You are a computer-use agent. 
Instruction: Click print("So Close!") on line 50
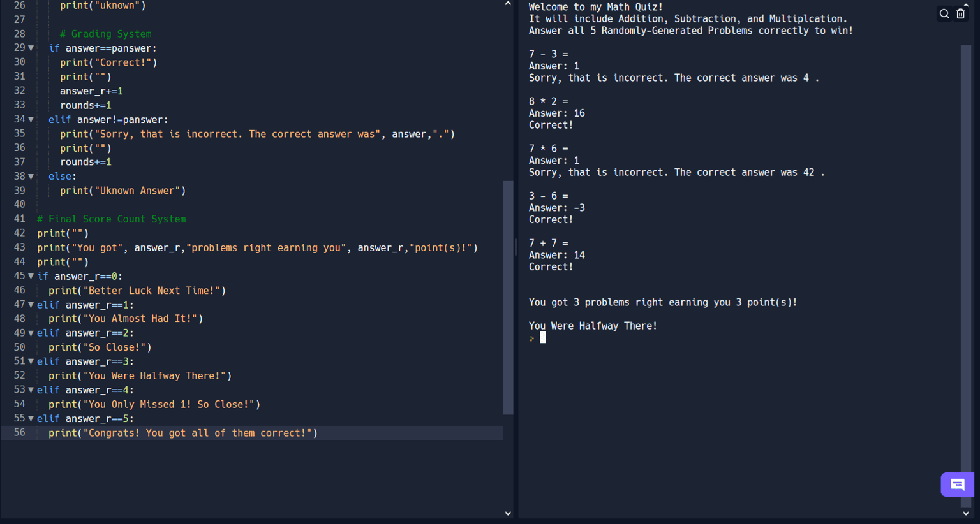(100, 347)
